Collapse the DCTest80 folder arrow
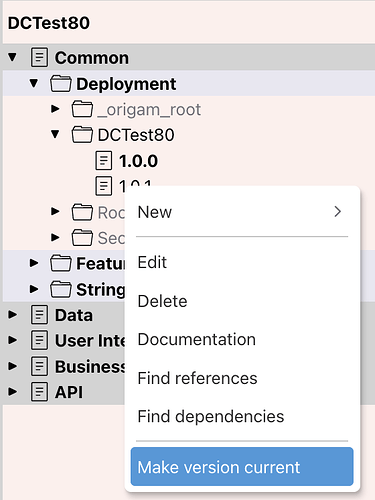The width and height of the screenshot is (375, 500). (55, 135)
